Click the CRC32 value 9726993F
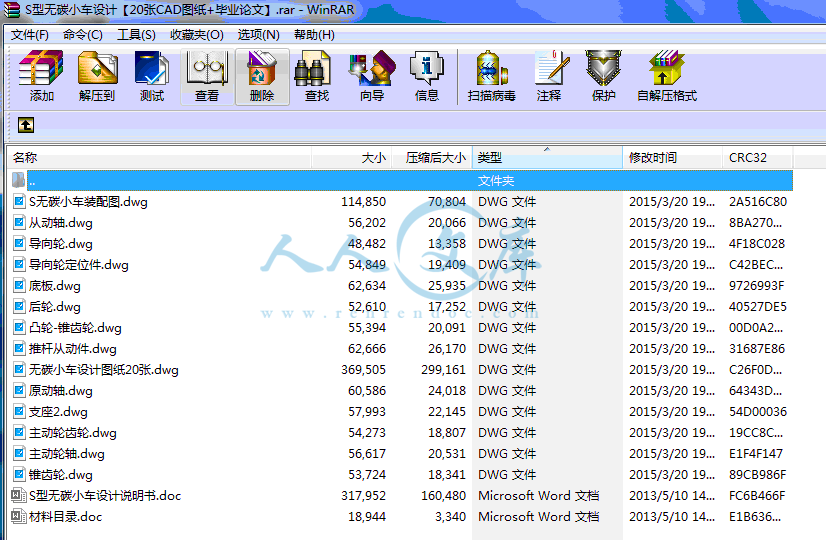The height and width of the screenshot is (540, 826). point(756,286)
